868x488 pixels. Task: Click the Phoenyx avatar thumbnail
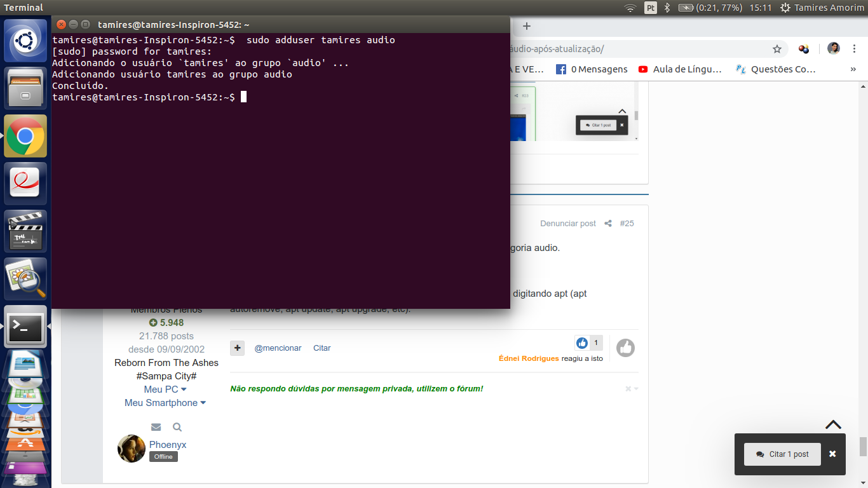(132, 449)
